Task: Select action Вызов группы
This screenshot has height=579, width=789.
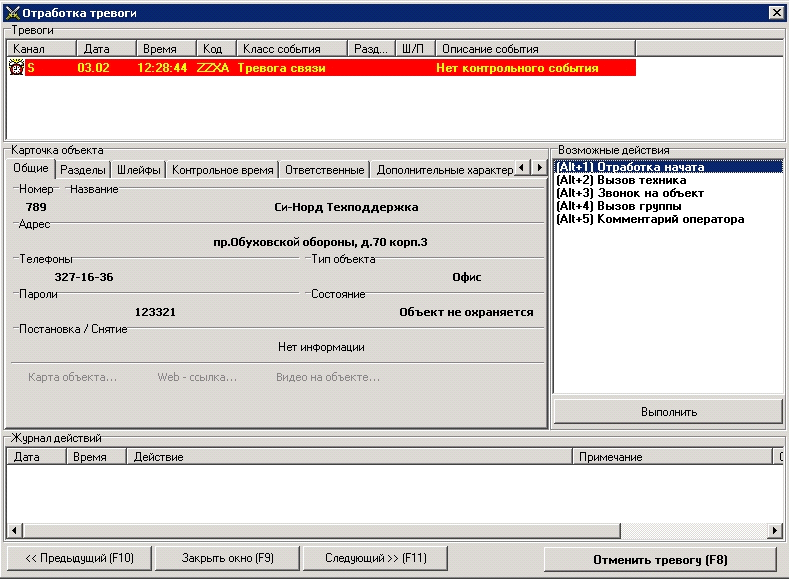Action: [668, 206]
